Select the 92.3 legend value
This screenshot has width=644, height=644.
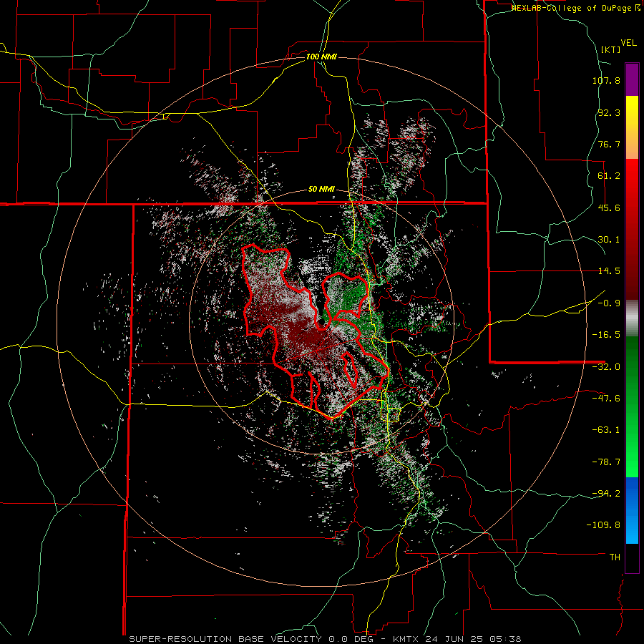coord(609,112)
